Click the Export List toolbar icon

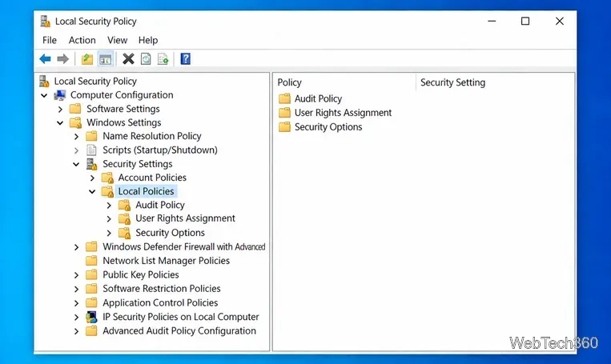[x=163, y=59]
